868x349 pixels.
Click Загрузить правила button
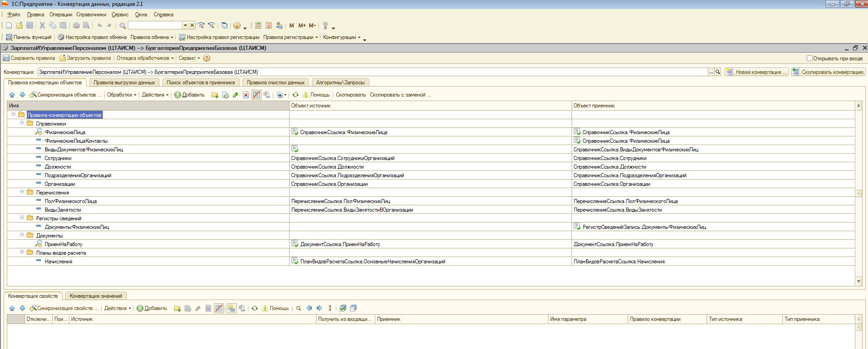[x=85, y=58]
